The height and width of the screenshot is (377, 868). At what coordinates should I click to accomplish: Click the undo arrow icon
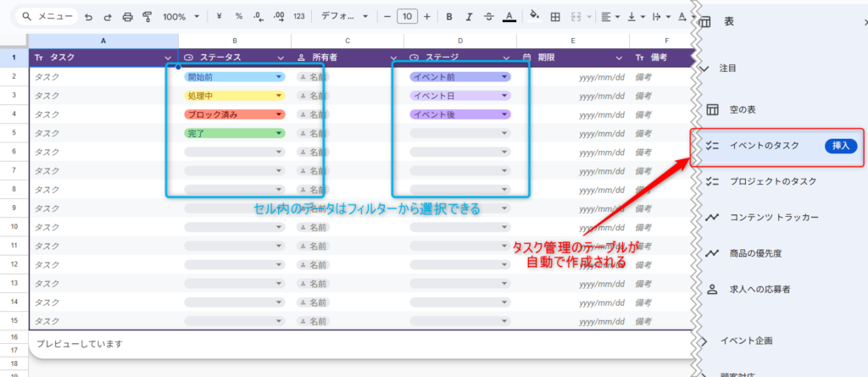[88, 17]
